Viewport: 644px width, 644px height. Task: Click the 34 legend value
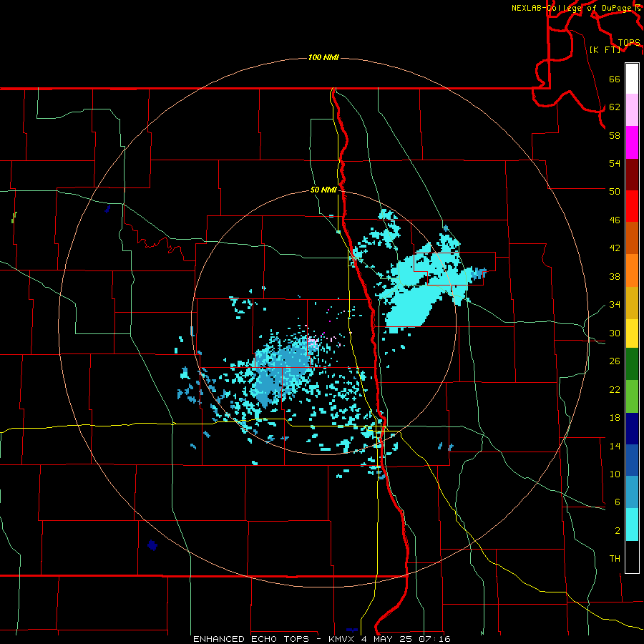(615, 304)
